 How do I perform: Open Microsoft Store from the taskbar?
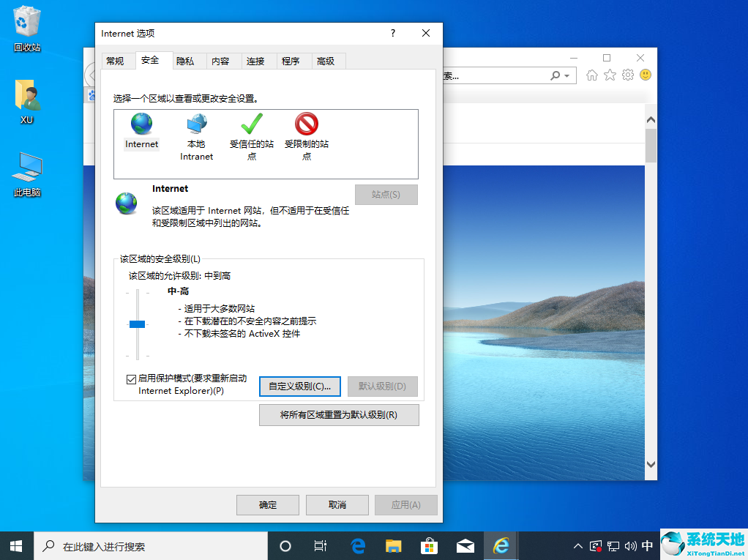point(429,545)
